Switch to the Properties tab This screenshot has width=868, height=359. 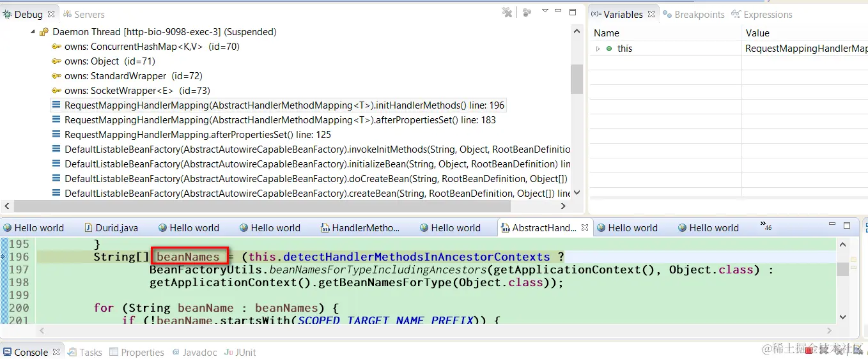[137, 352]
